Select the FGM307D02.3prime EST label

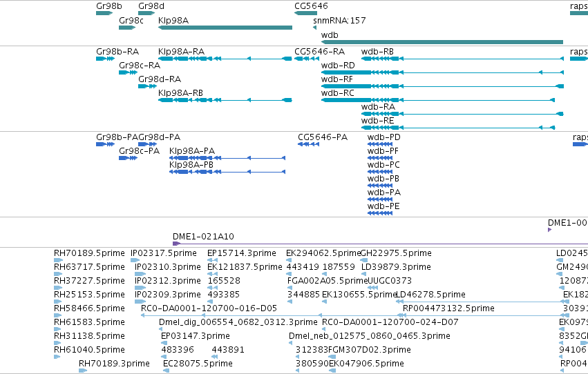coord(370,350)
